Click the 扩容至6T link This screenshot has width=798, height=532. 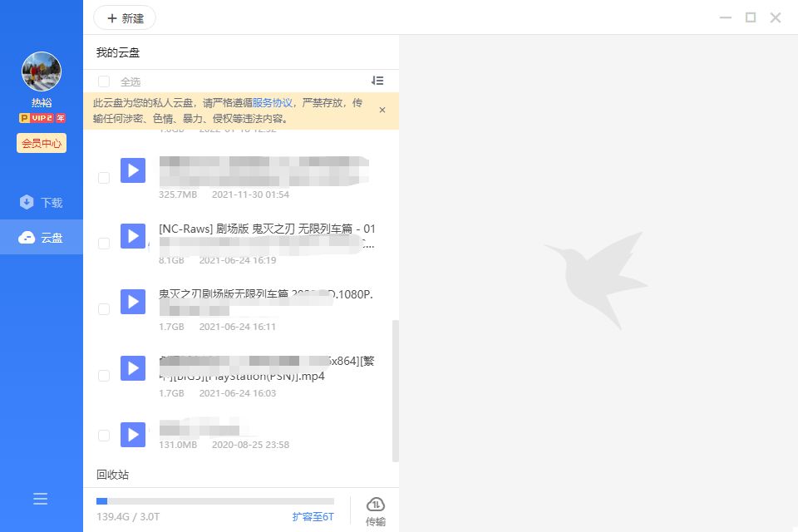[313, 517]
